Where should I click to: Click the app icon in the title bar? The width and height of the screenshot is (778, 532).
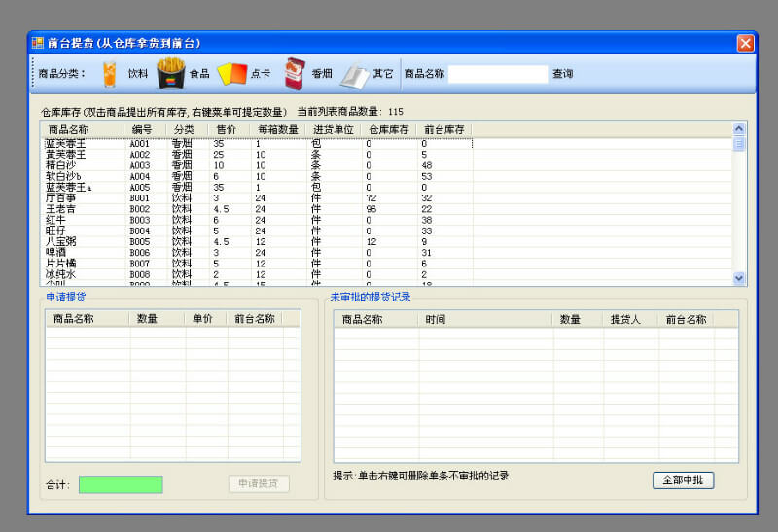point(38,43)
